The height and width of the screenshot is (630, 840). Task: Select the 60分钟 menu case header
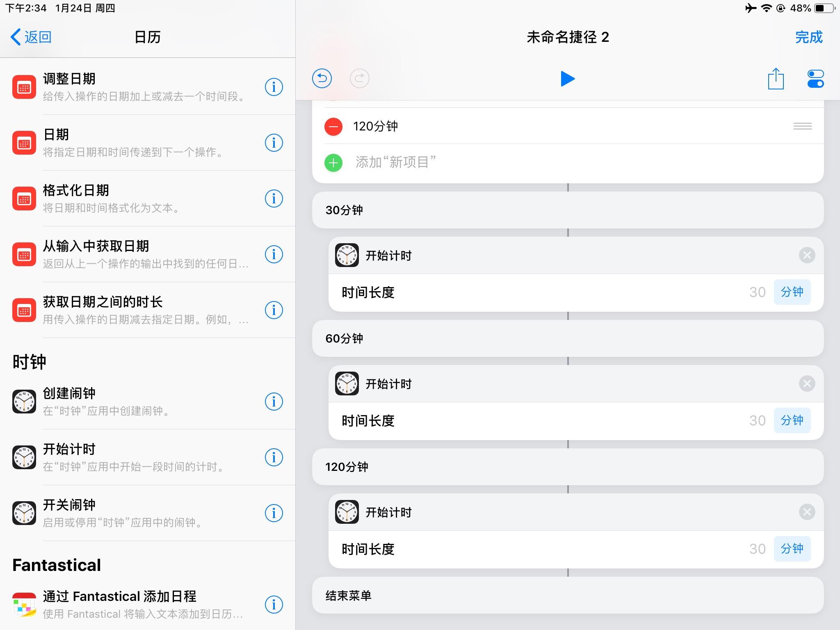click(x=568, y=338)
